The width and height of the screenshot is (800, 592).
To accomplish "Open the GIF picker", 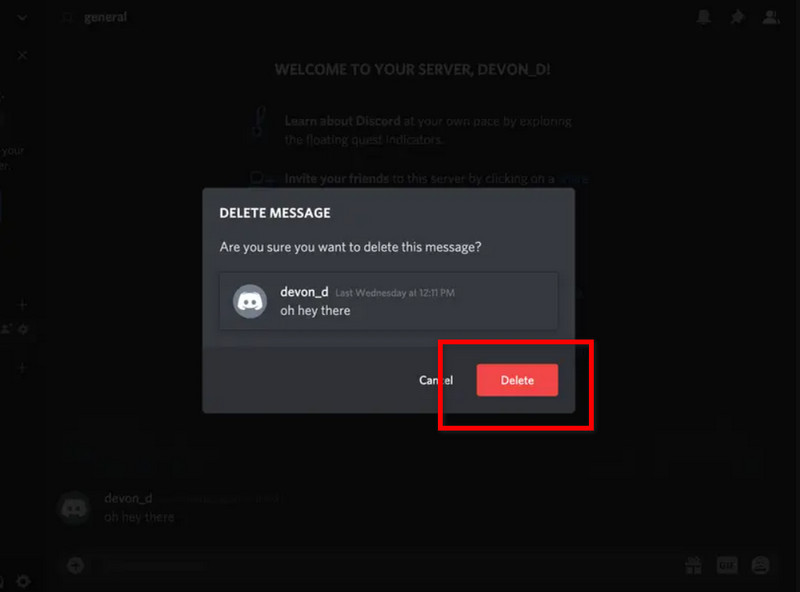I will click(727, 566).
